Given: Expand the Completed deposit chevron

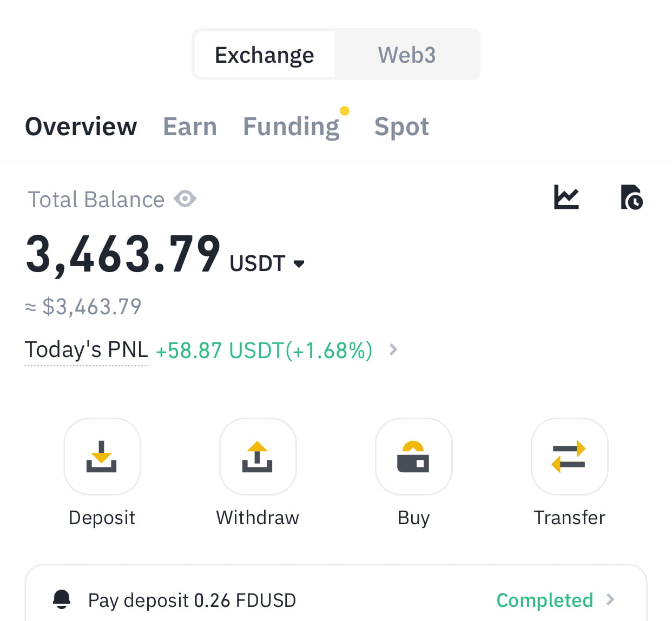Looking at the screenshot, I should (610, 599).
